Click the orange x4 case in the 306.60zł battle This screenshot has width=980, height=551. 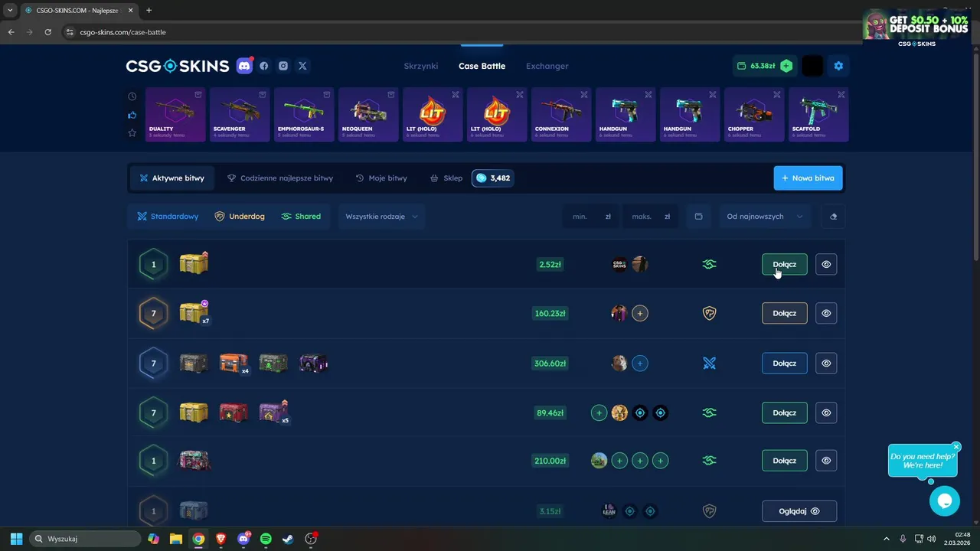tap(234, 364)
